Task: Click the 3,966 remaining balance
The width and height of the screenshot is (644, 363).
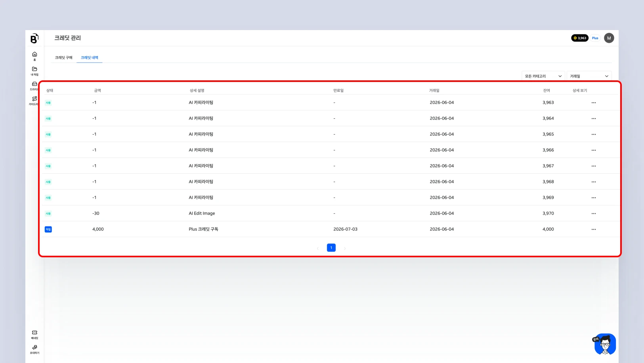Action: click(x=548, y=150)
